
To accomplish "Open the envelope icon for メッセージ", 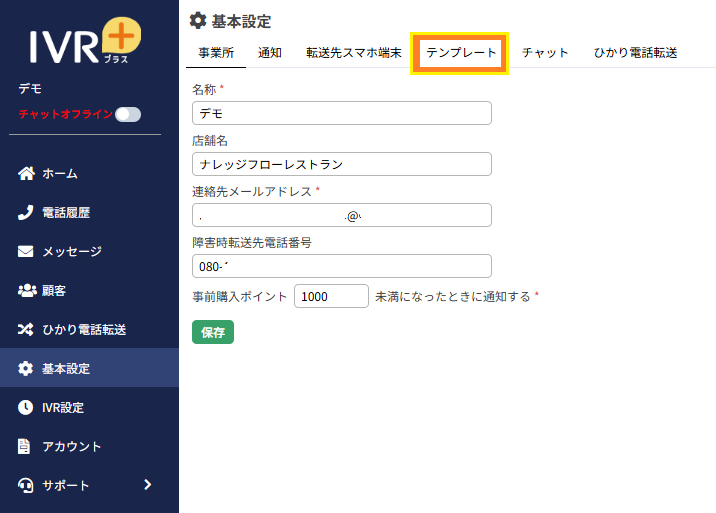I will (x=27, y=252).
